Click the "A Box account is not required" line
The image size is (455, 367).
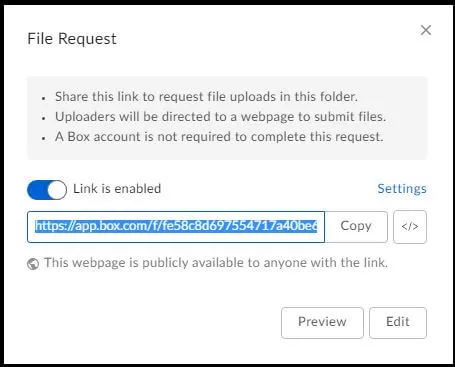219,137
